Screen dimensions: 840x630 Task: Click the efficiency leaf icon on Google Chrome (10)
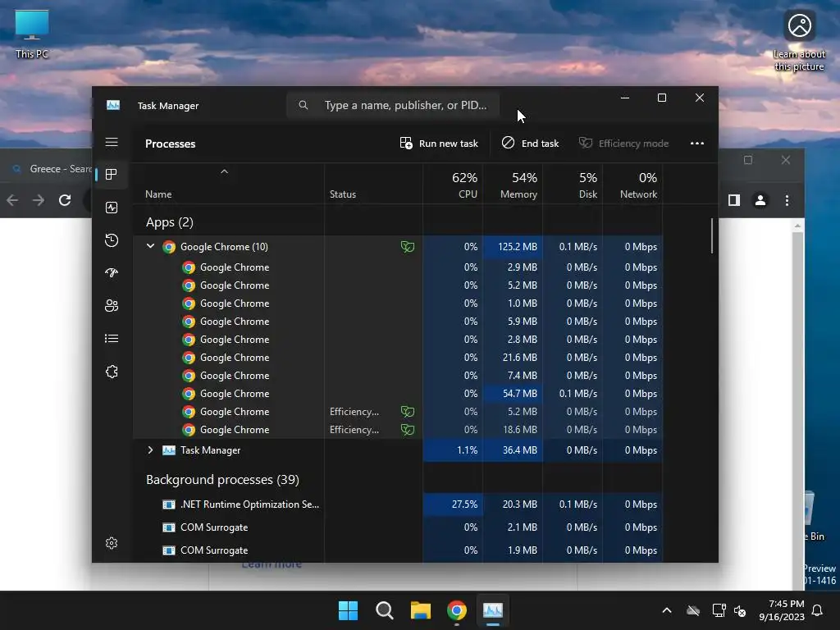[x=408, y=246]
